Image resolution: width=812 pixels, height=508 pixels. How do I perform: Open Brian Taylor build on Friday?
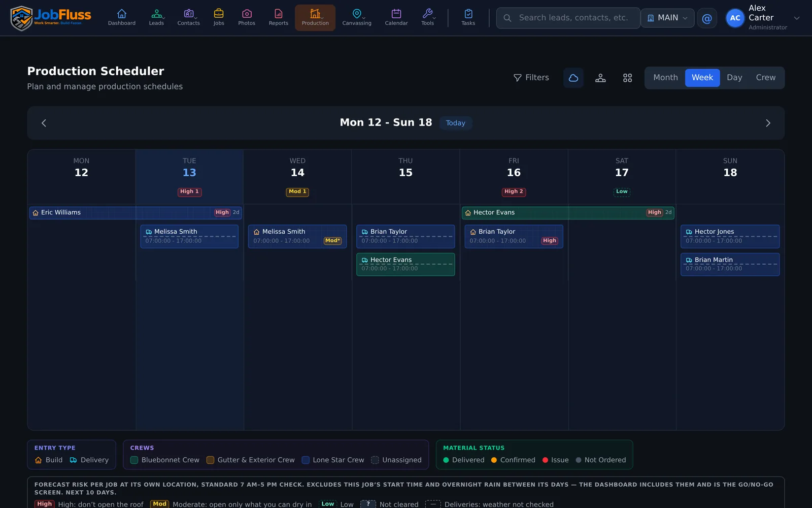pyautogui.click(x=514, y=236)
